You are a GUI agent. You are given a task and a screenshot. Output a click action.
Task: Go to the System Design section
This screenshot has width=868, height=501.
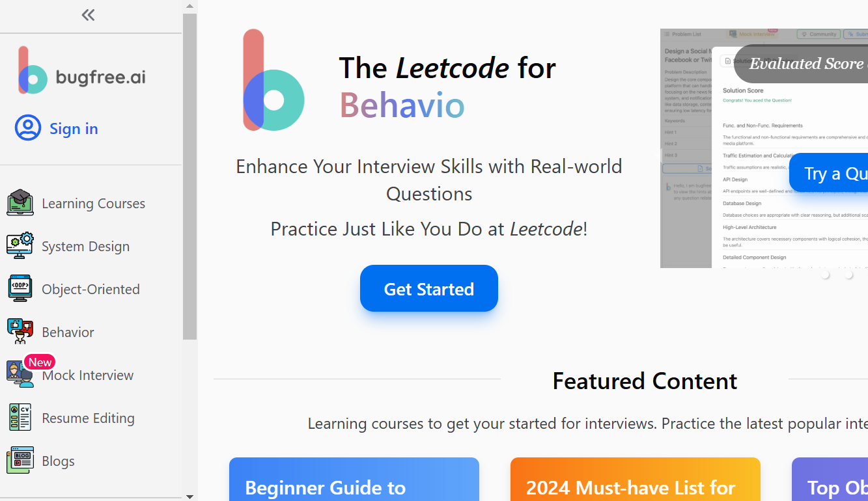click(x=85, y=247)
